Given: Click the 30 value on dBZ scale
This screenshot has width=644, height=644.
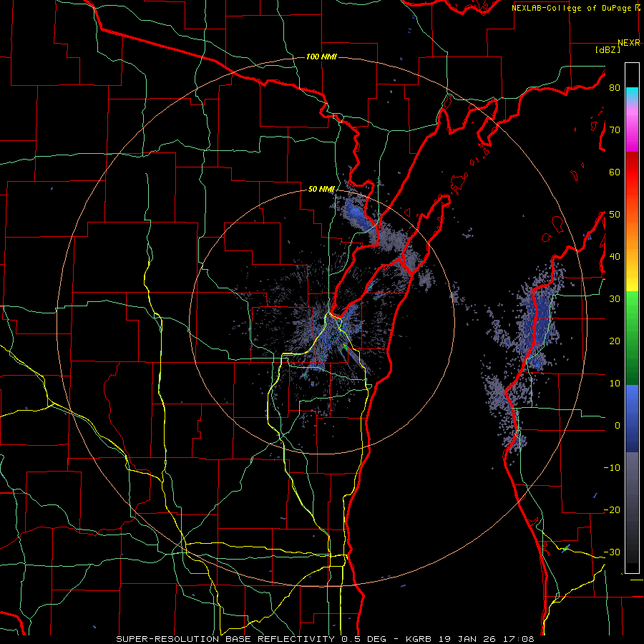Looking at the screenshot, I should 615,298.
